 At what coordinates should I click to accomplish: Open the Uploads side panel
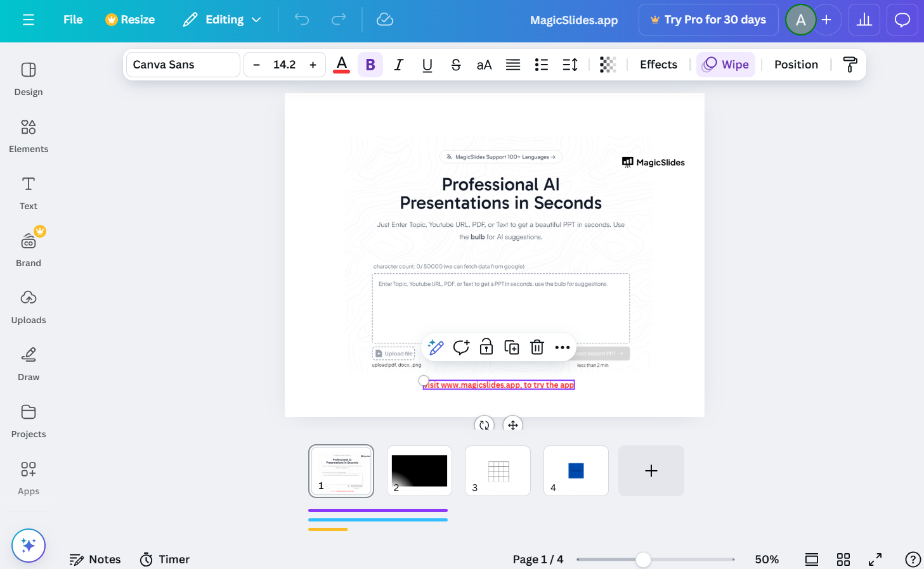pyautogui.click(x=29, y=307)
